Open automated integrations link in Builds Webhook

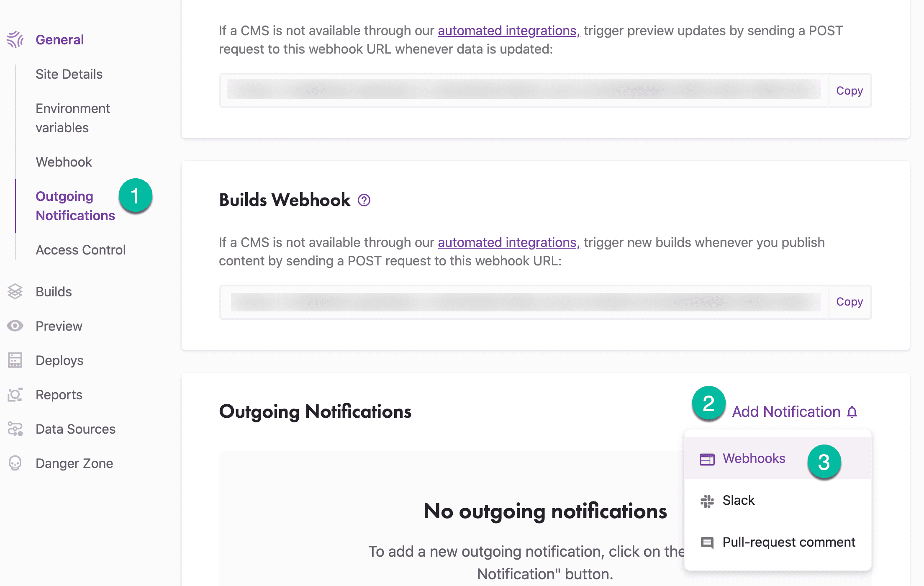click(x=508, y=242)
